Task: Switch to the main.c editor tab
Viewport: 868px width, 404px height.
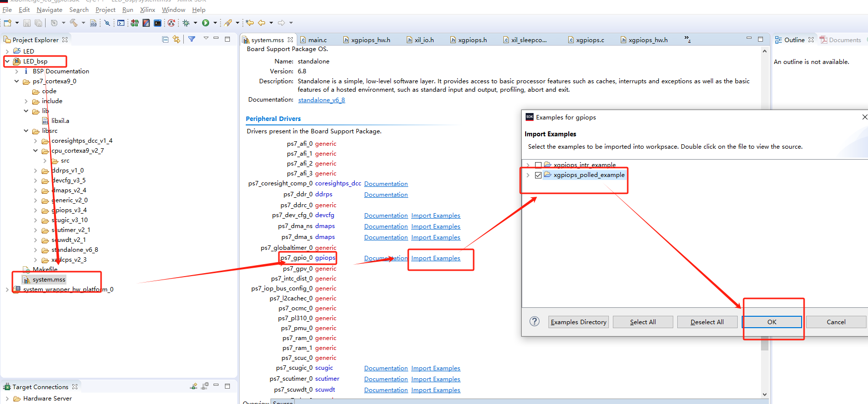Action: pos(313,40)
